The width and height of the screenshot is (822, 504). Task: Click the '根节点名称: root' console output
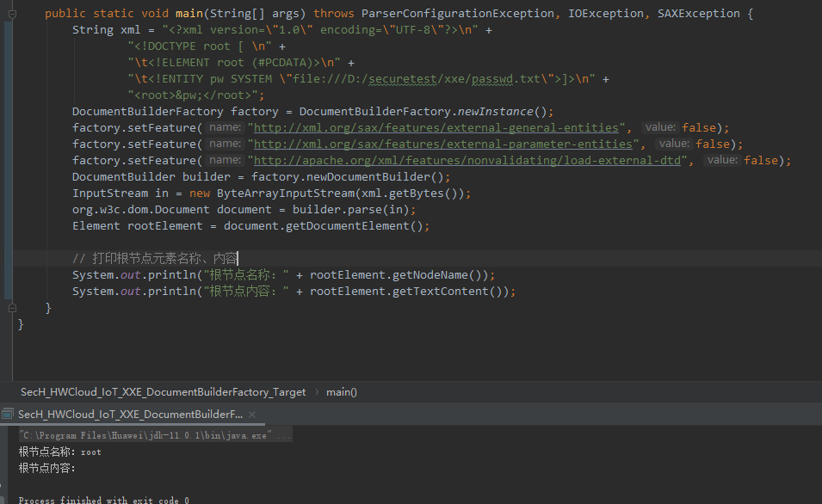click(x=59, y=452)
